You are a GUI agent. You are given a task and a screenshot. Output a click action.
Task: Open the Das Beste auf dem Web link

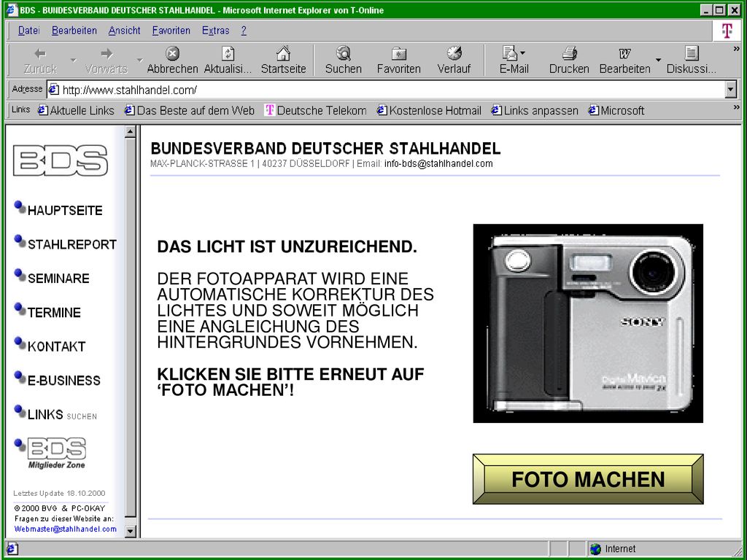pos(189,111)
